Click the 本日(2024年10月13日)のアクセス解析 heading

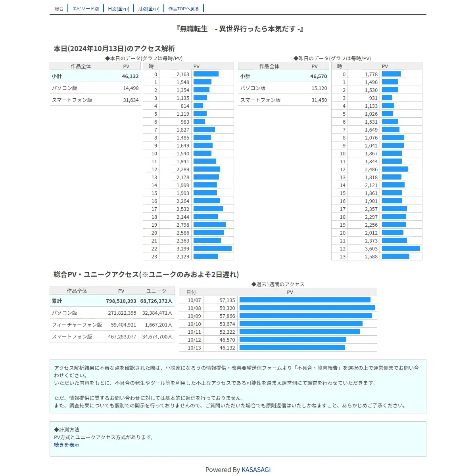[114, 49]
